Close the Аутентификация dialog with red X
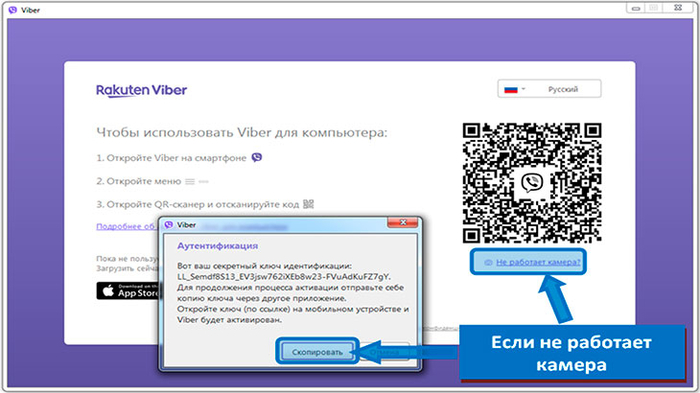 click(403, 222)
